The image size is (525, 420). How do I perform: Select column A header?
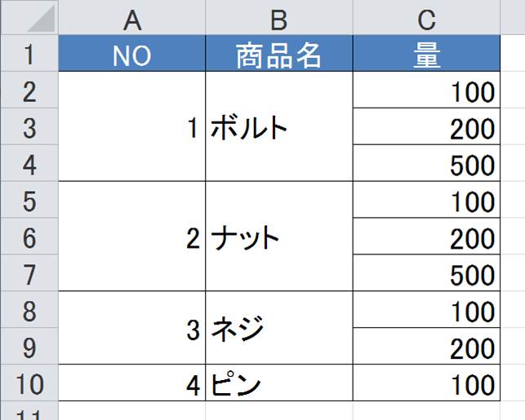(132, 17)
